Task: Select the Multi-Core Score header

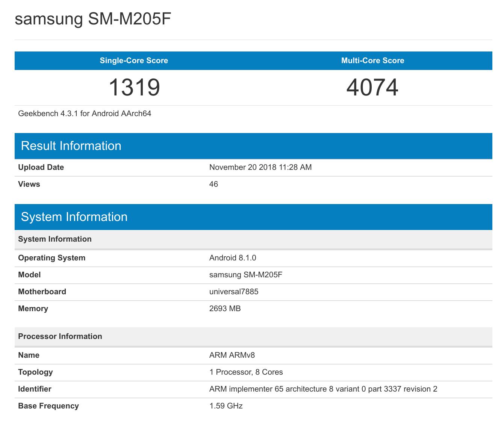Action: 372,61
